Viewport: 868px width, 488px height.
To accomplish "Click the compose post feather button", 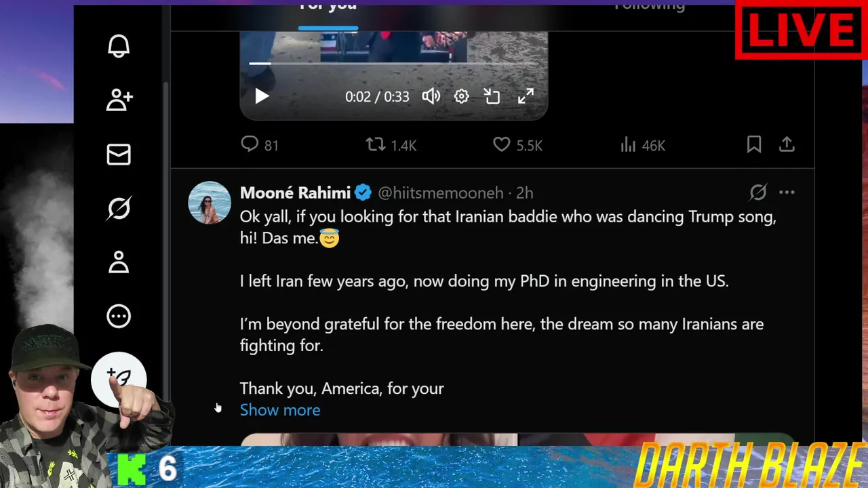I will (119, 378).
